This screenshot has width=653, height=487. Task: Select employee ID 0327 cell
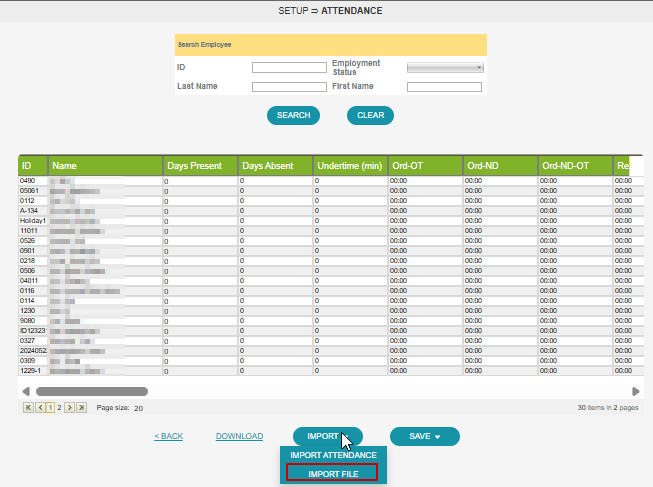click(x=33, y=341)
